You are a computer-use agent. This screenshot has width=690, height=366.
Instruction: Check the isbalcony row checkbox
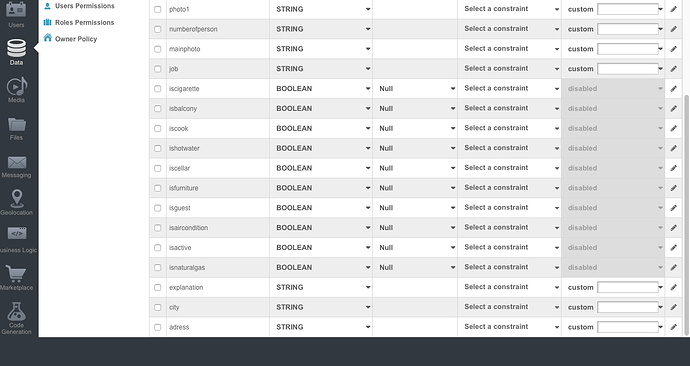(x=158, y=109)
